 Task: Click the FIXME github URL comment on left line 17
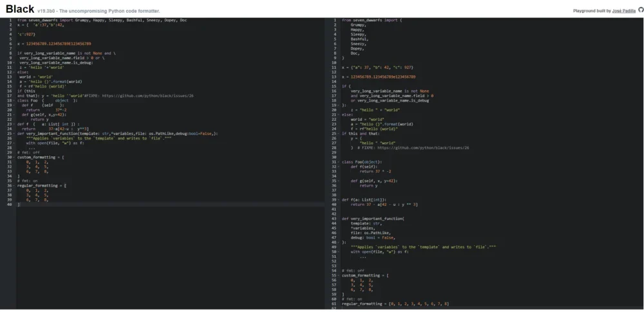coord(140,96)
